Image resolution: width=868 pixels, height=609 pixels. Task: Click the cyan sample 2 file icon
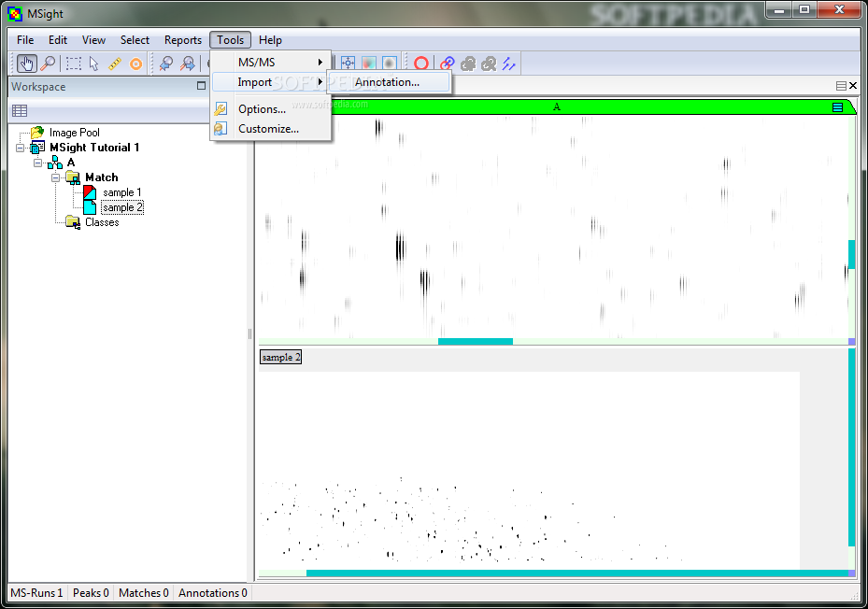[x=90, y=207]
